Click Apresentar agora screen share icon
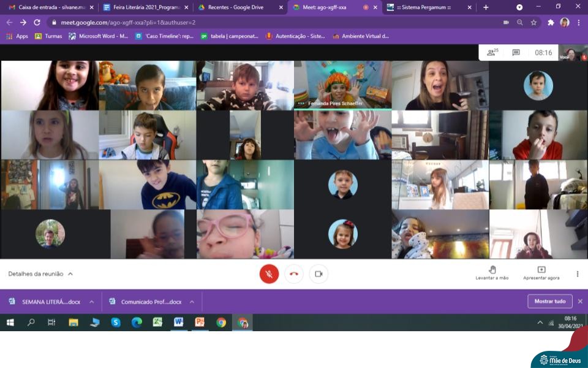The image size is (588, 368). coord(541,270)
